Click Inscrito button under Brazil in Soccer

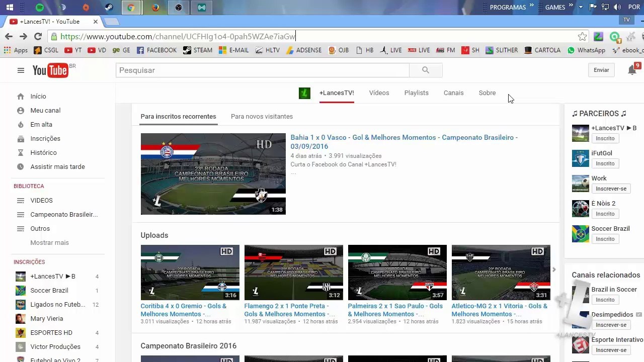coord(605,300)
